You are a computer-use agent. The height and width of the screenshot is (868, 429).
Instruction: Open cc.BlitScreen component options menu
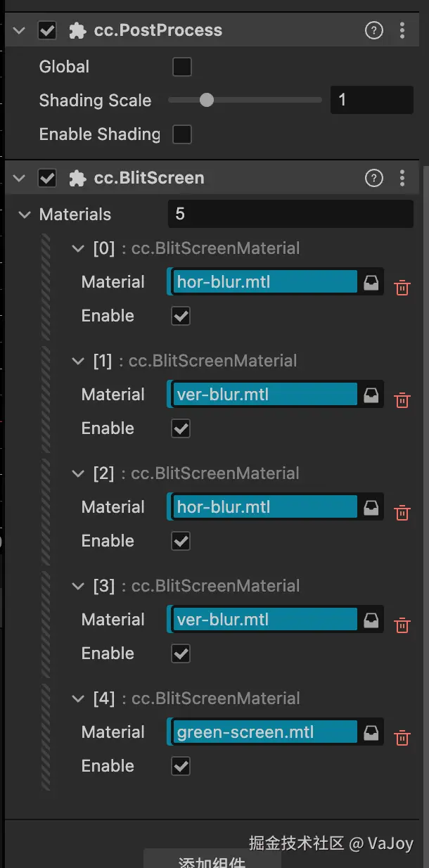(x=402, y=178)
